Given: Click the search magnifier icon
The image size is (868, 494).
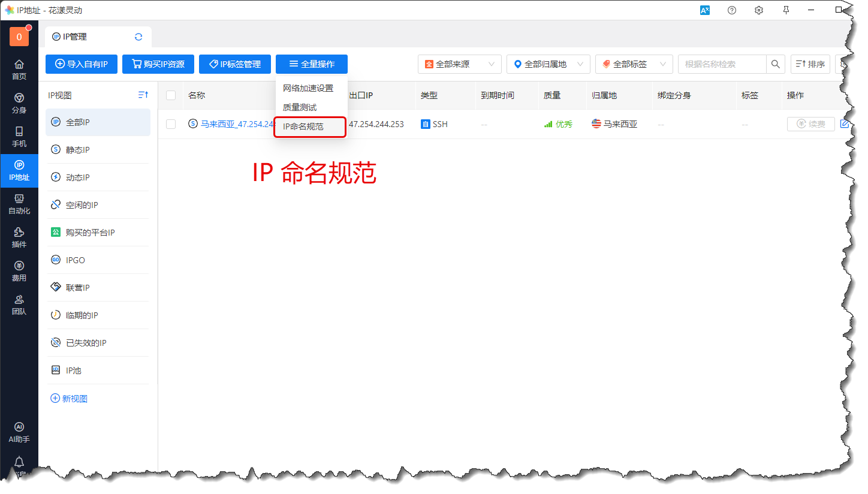Looking at the screenshot, I should click(776, 64).
